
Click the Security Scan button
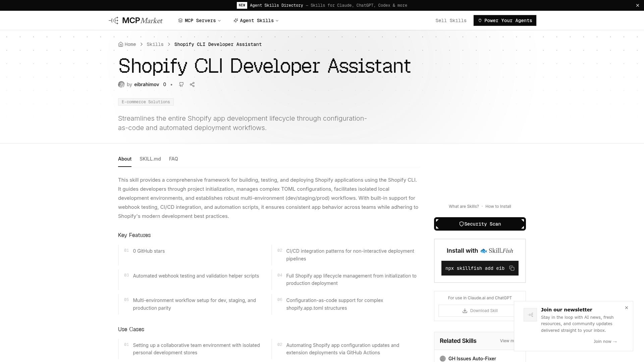480,224
